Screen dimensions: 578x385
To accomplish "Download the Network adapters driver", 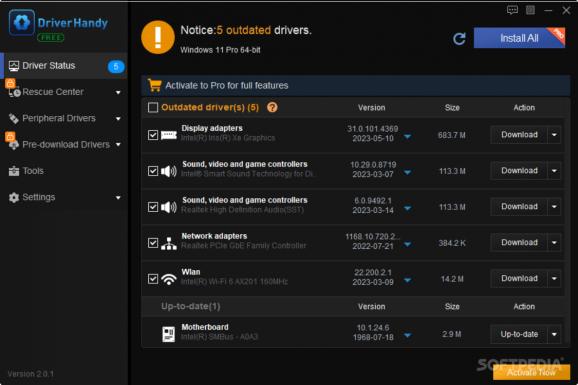I will [519, 243].
